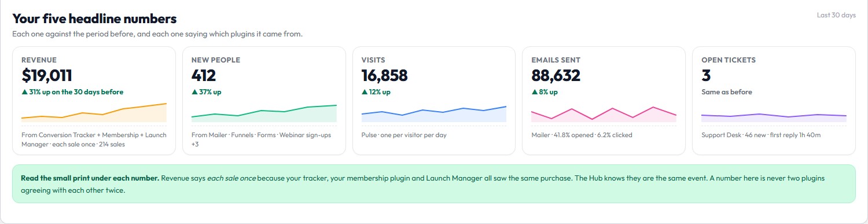Click the "Last 30 days" label

[836, 15]
